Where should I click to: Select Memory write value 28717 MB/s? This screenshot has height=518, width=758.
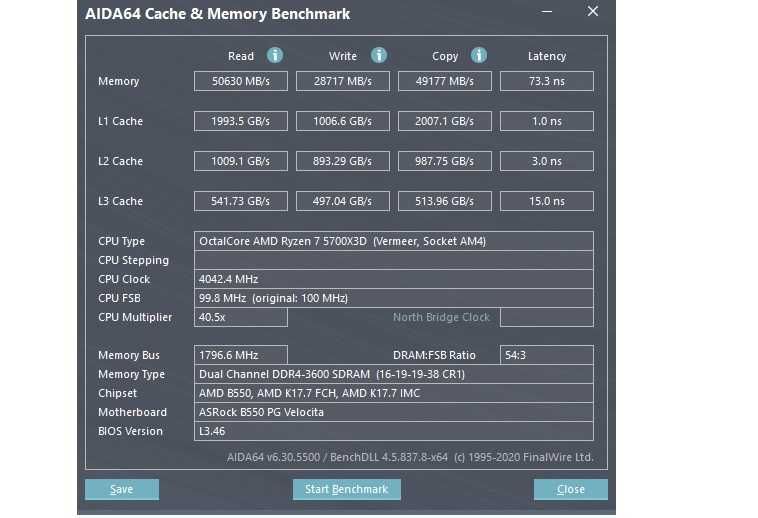343,81
